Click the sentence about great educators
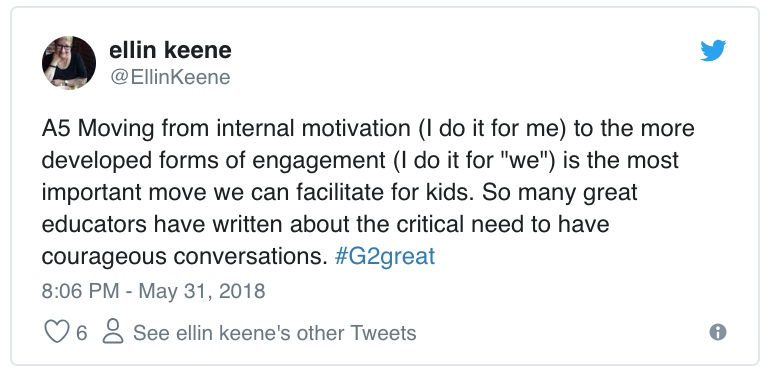The width and height of the screenshot is (770, 372). pyautogui.click(x=339, y=224)
